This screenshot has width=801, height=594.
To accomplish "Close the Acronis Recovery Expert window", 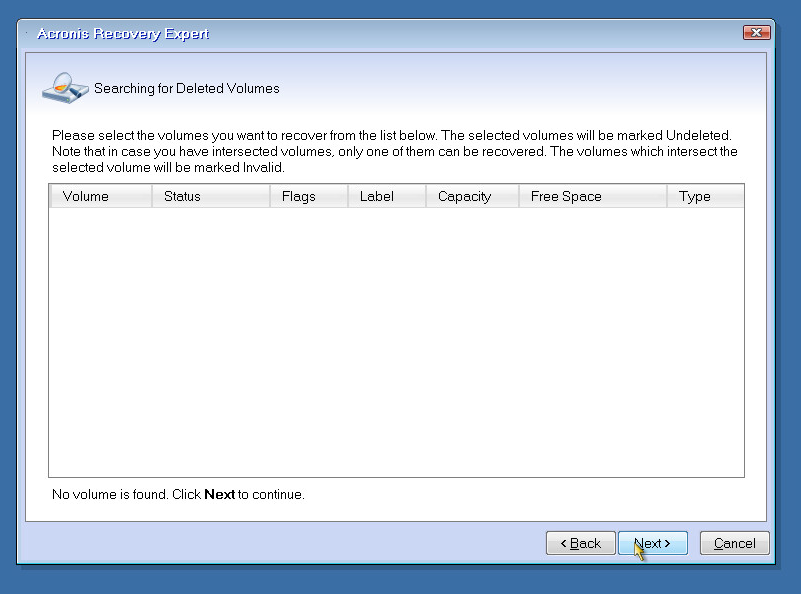I will click(756, 33).
